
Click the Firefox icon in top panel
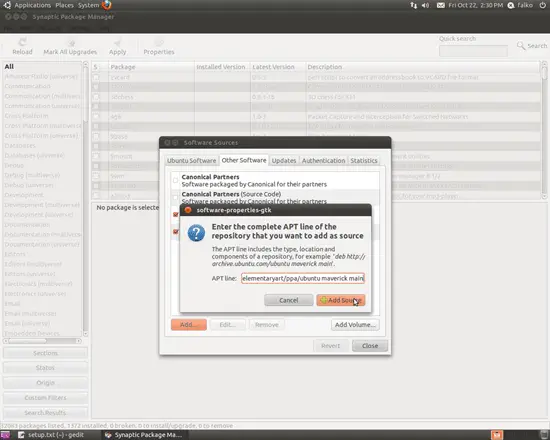pyautogui.click(x=107, y=5)
